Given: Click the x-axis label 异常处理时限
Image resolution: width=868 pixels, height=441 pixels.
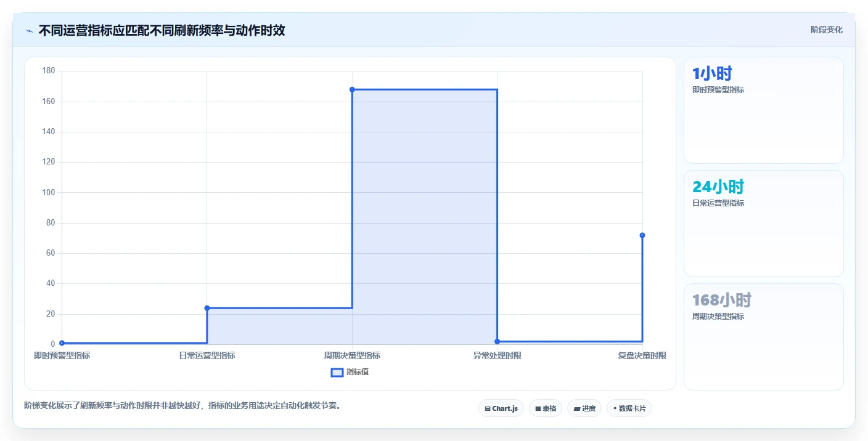Looking at the screenshot, I should click(x=497, y=355).
